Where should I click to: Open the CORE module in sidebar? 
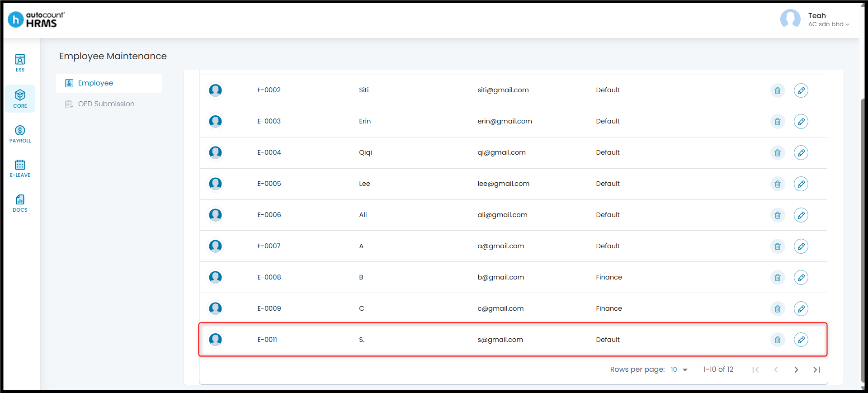tap(20, 99)
